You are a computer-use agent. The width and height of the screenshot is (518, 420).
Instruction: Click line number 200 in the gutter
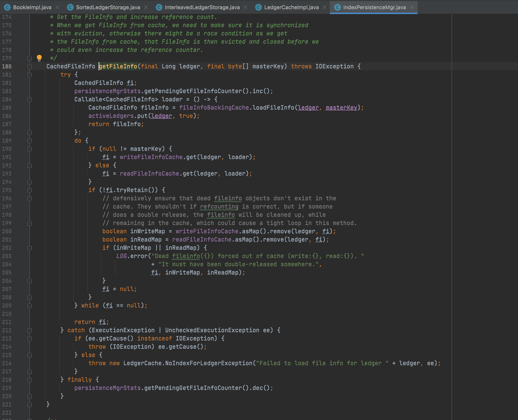click(7, 231)
